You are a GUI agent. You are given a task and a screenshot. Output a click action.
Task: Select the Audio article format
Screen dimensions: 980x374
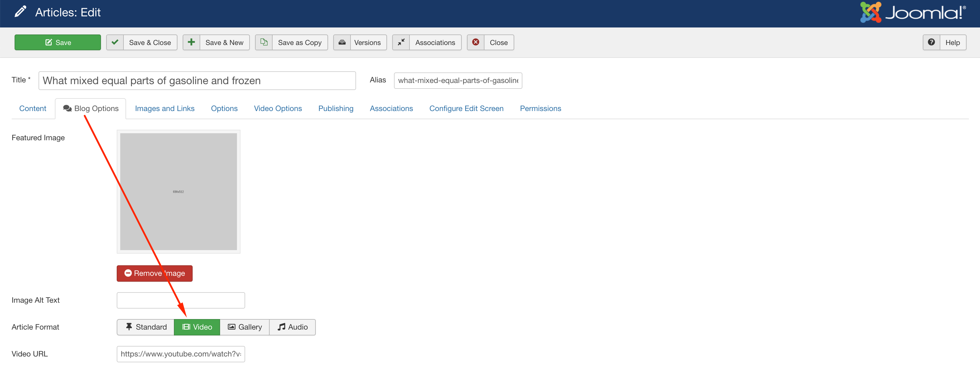[292, 327]
